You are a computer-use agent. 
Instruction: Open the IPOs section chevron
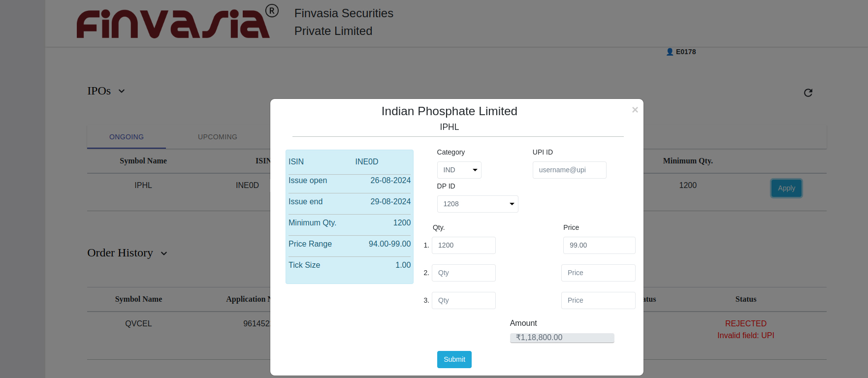pos(121,91)
